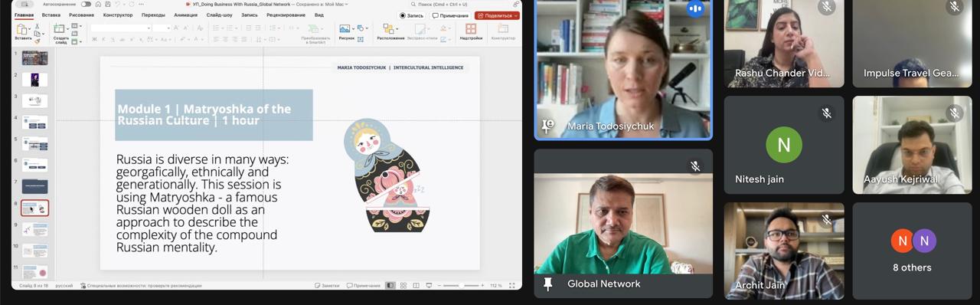Select slide 1 thumbnail
Viewport: 980px width, 305px height.
[x=34, y=58]
